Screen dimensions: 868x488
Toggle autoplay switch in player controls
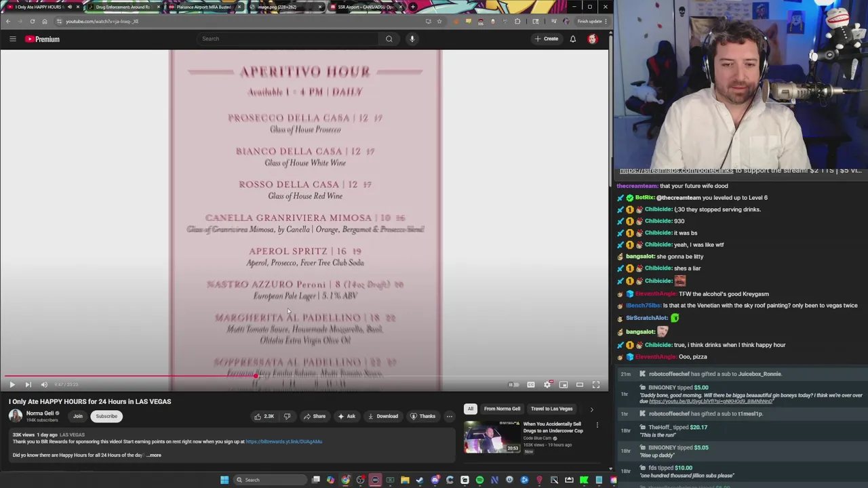click(x=513, y=384)
